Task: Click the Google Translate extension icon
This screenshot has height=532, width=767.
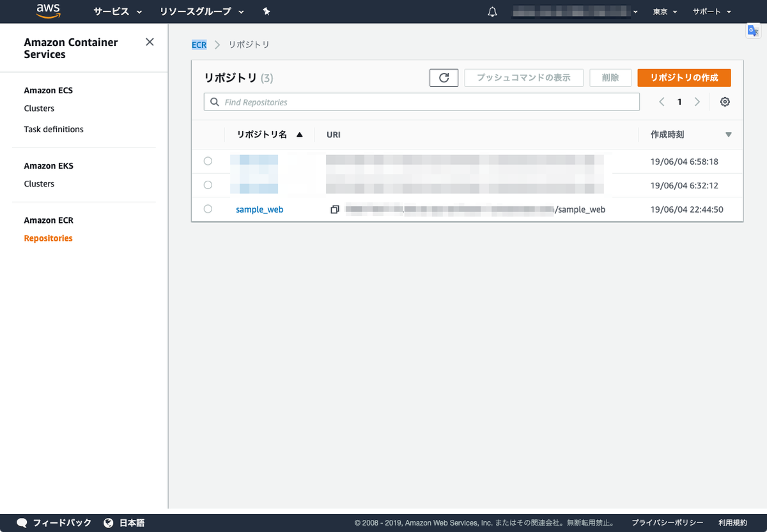Action: 753,31
